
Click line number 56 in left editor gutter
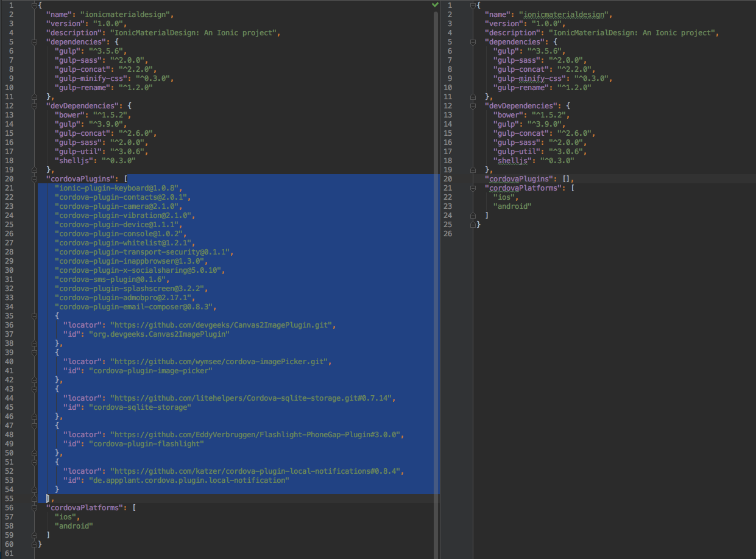pyautogui.click(x=10, y=508)
